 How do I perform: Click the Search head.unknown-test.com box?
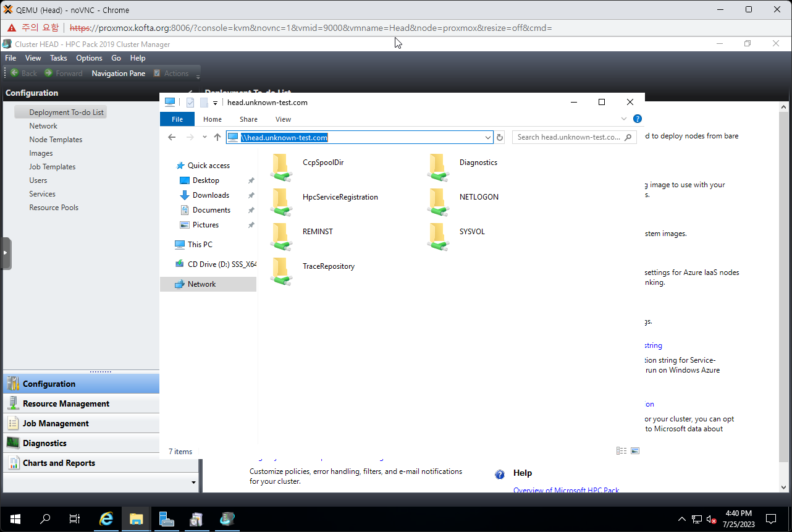(568, 137)
